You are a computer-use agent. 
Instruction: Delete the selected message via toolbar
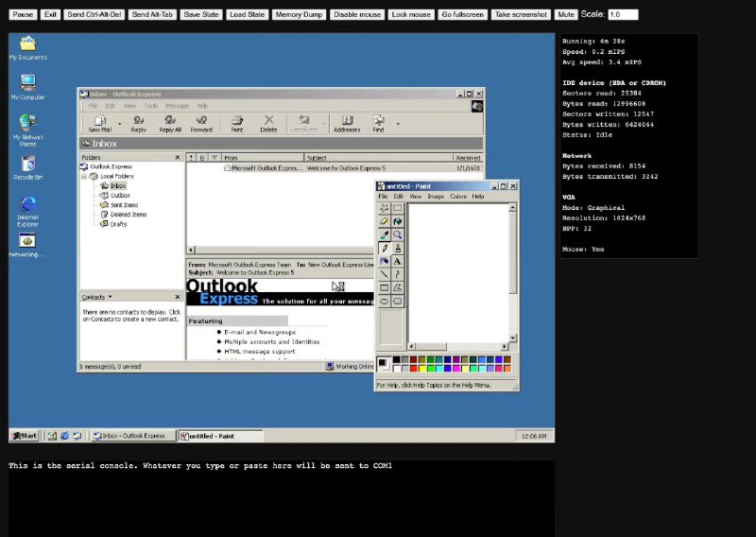click(x=268, y=124)
